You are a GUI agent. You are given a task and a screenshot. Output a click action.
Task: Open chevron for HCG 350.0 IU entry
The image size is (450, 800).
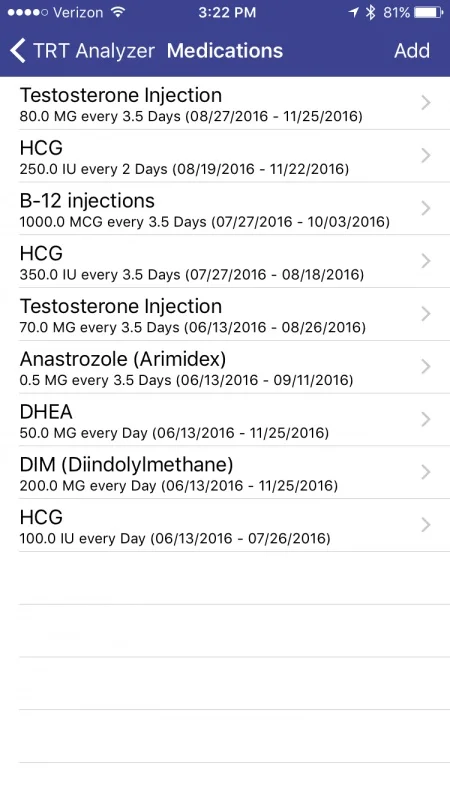426,261
